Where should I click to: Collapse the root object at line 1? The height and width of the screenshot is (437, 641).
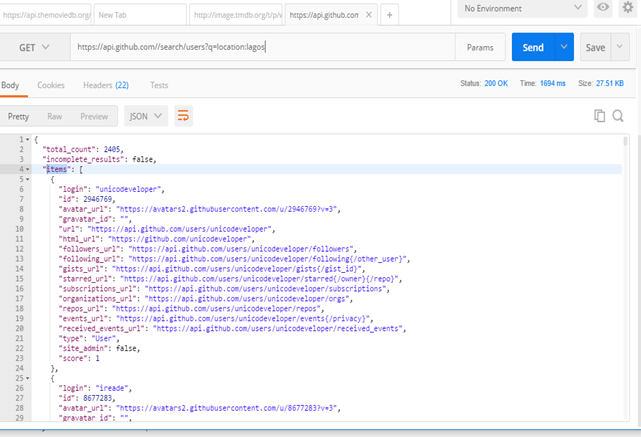tap(27, 139)
